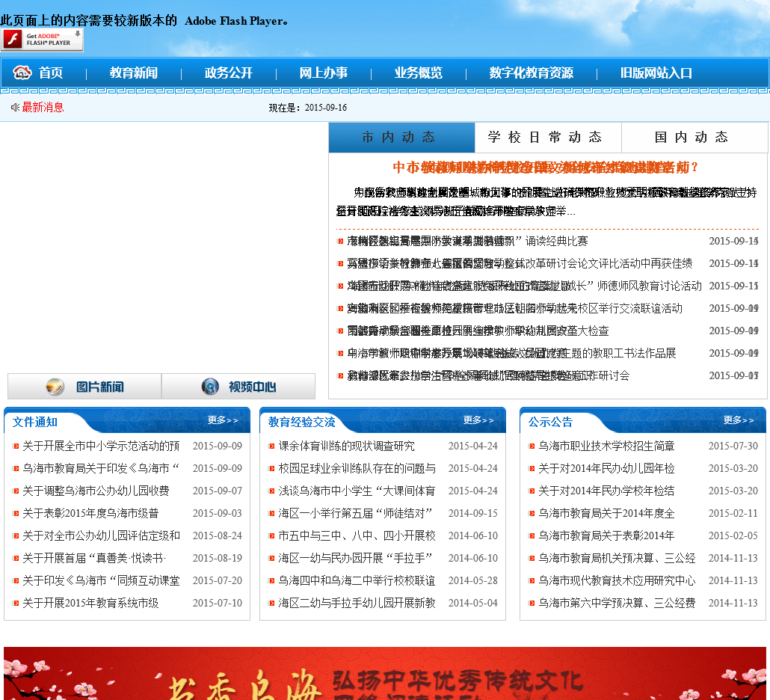Image resolution: width=770 pixels, height=700 pixels.
Task: Open 关于对2014年民办幼儿园年检 announcement
Action: pyautogui.click(x=606, y=469)
